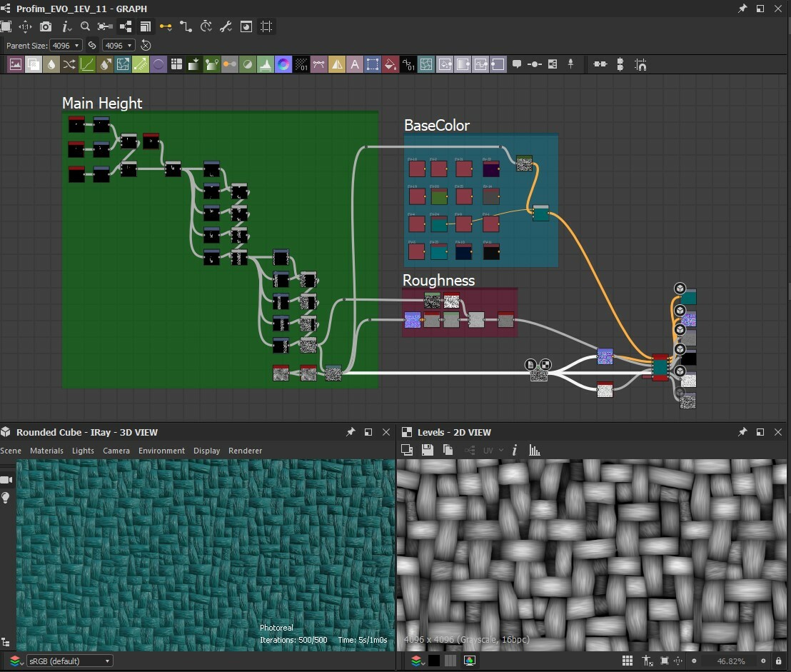The height and width of the screenshot is (672, 791).
Task: Open the graph wrench tools icon
Action: coord(226,26)
